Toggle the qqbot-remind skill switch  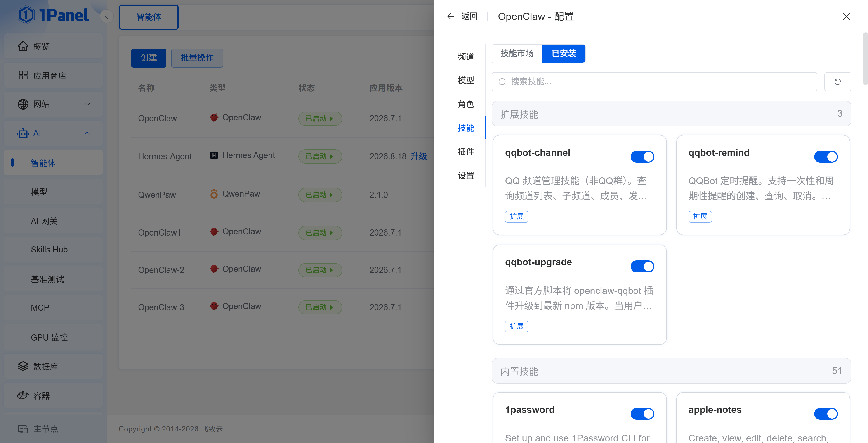826,157
